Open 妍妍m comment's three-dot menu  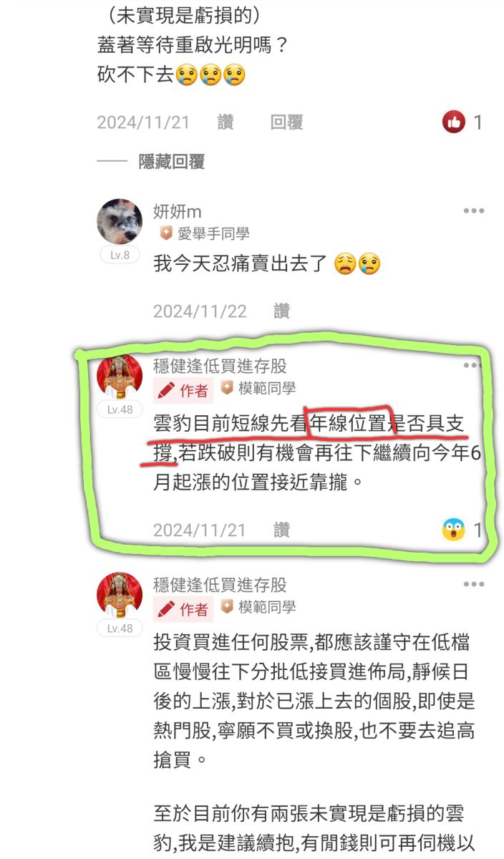474,211
